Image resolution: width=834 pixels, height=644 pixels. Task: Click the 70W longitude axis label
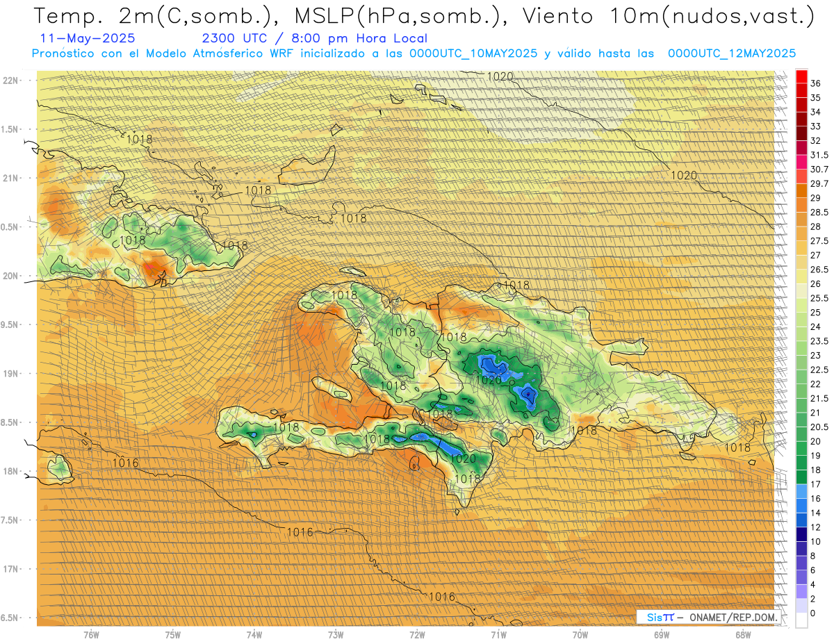tap(580, 634)
